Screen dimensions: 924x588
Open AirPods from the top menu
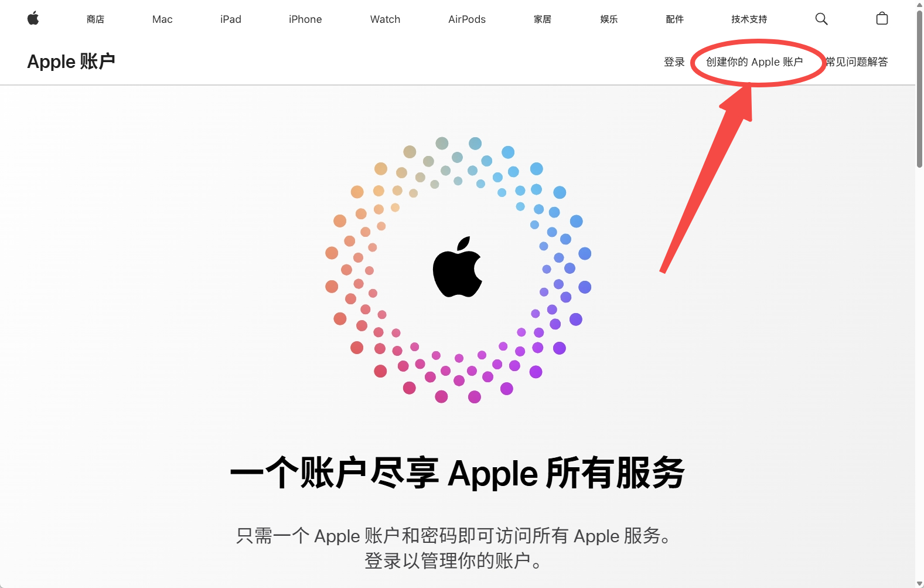(x=467, y=19)
